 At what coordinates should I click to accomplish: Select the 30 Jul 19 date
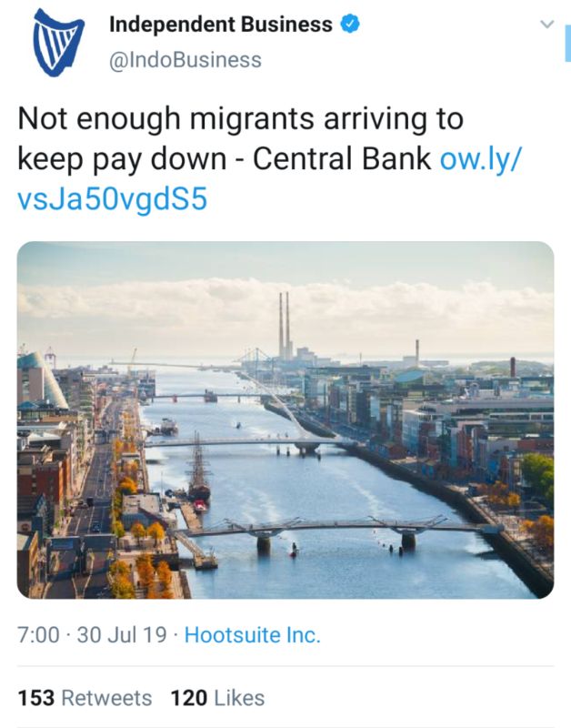click(x=122, y=634)
